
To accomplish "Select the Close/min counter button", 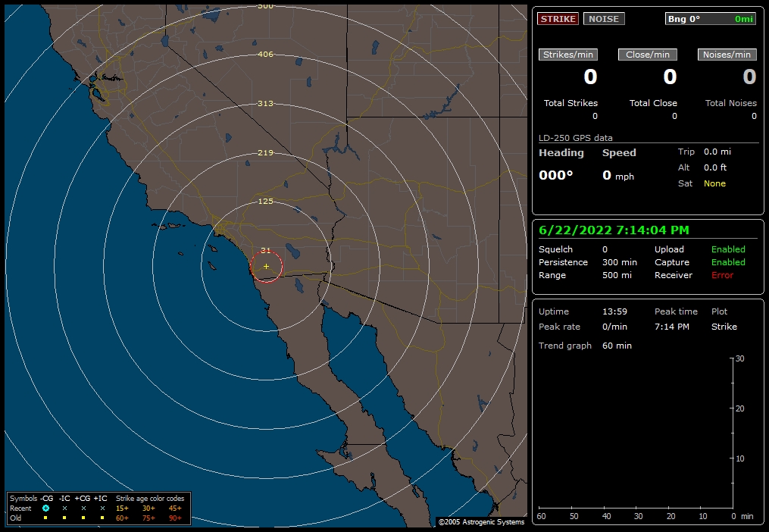I will coord(647,55).
